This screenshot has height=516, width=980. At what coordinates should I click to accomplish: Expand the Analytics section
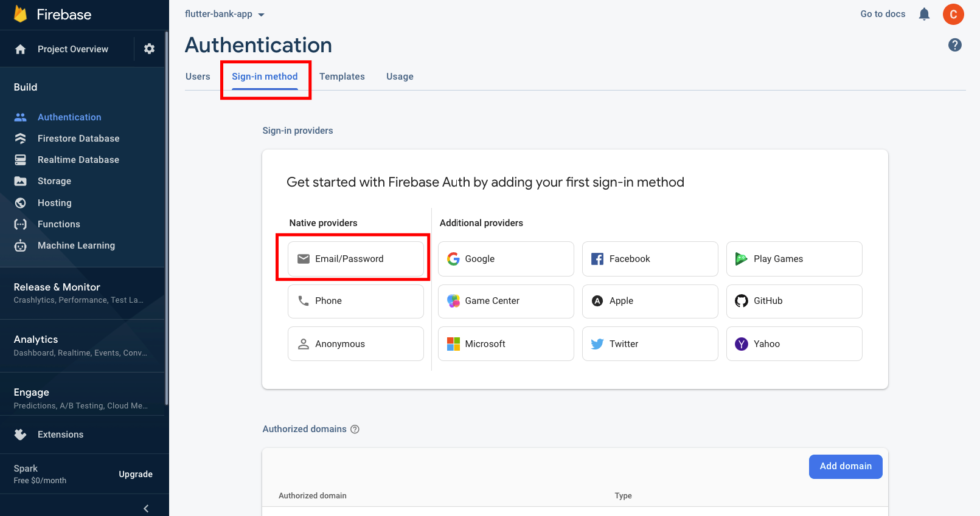click(82, 345)
